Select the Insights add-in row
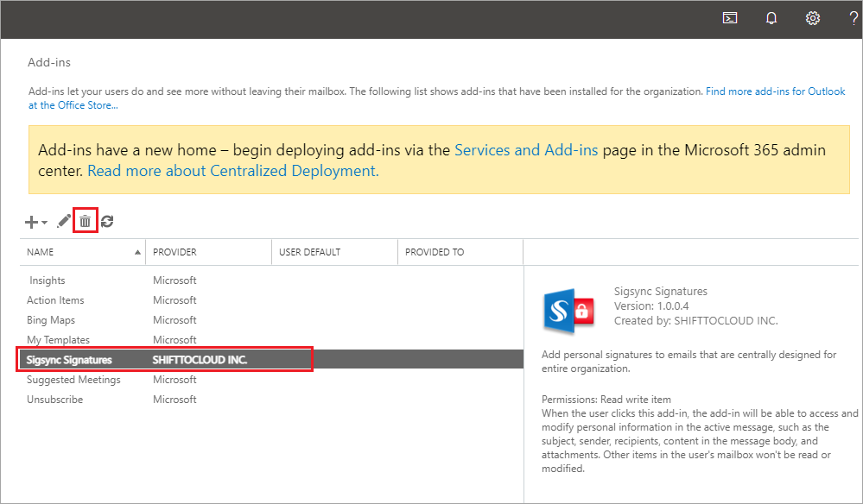863x504 pixels. [48, 280]
